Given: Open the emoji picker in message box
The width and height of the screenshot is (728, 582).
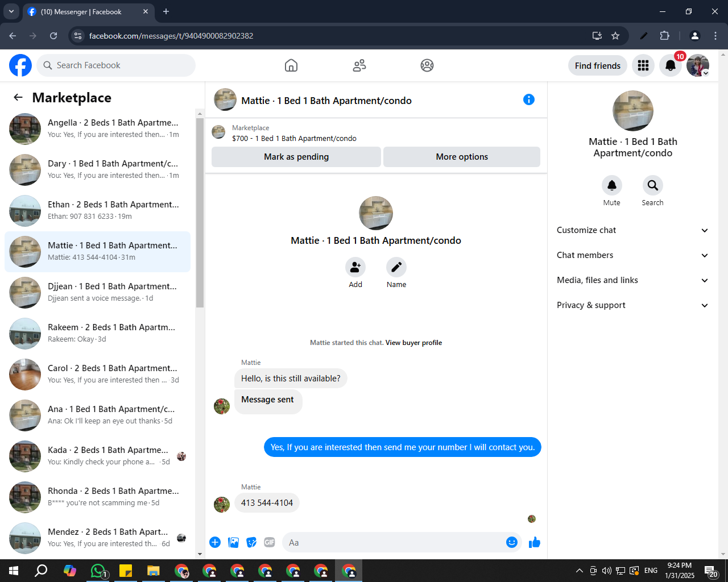Looking at the screenshot, I should pyautogui.click(x=512, y=542).
